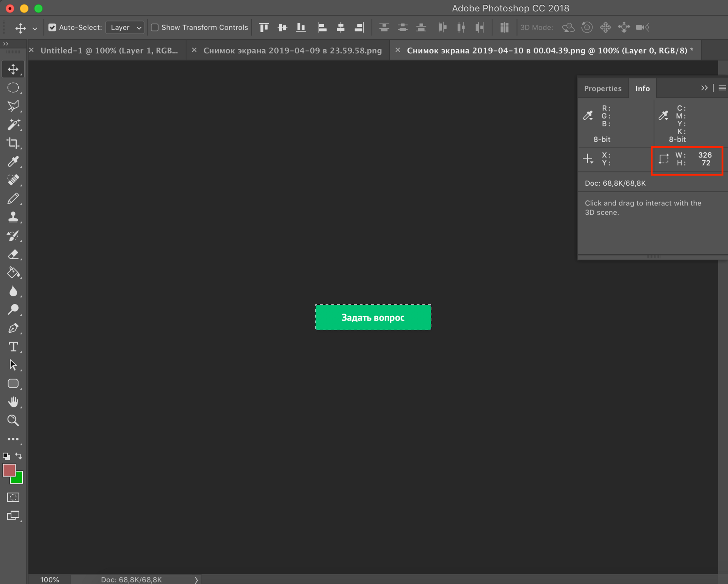This screenshot has height=584, width=728.
Task: Open the Edit Toolbar three-dots menu
Action: pyautogui.click(x=13, y=439)
